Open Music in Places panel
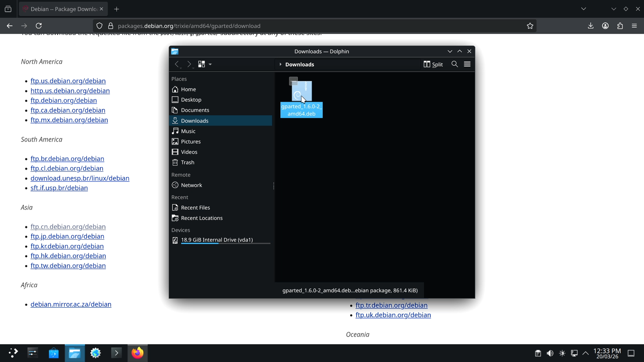 221,131
